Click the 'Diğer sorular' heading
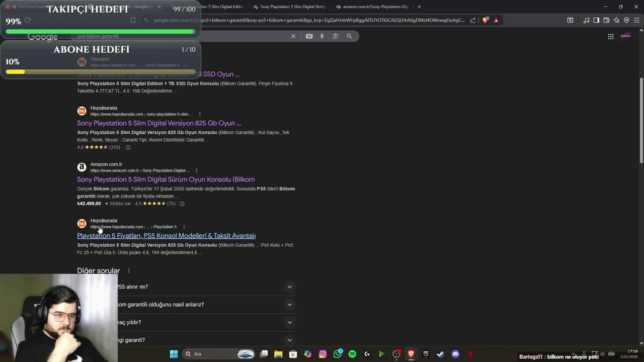 [x=98, y=271]
